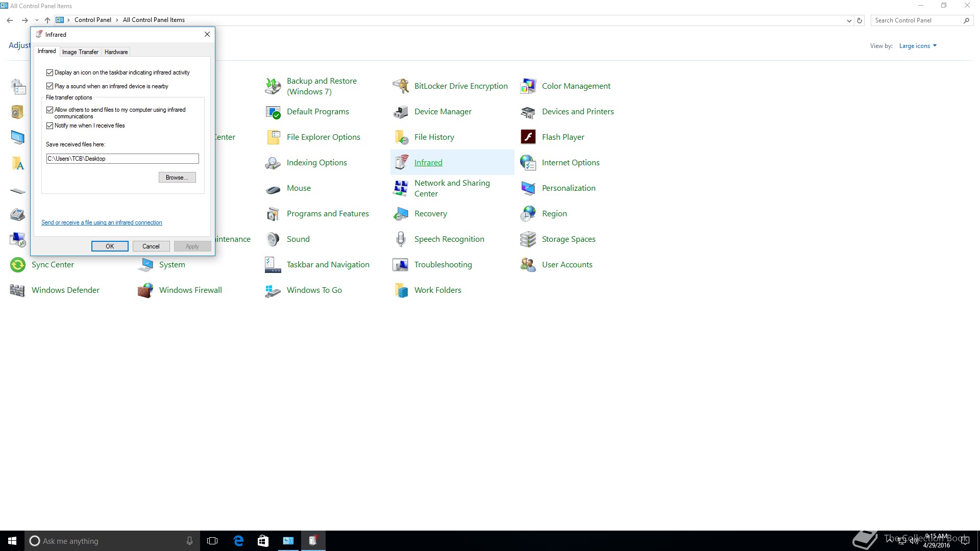Open Color Management icon
Screen dimensions: 980x551
coord(528,86)
